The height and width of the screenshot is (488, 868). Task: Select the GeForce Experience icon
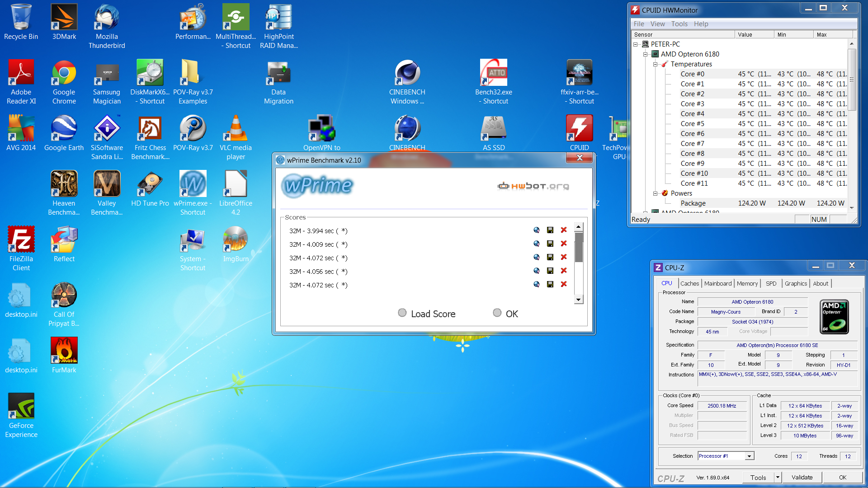point(21,415)
